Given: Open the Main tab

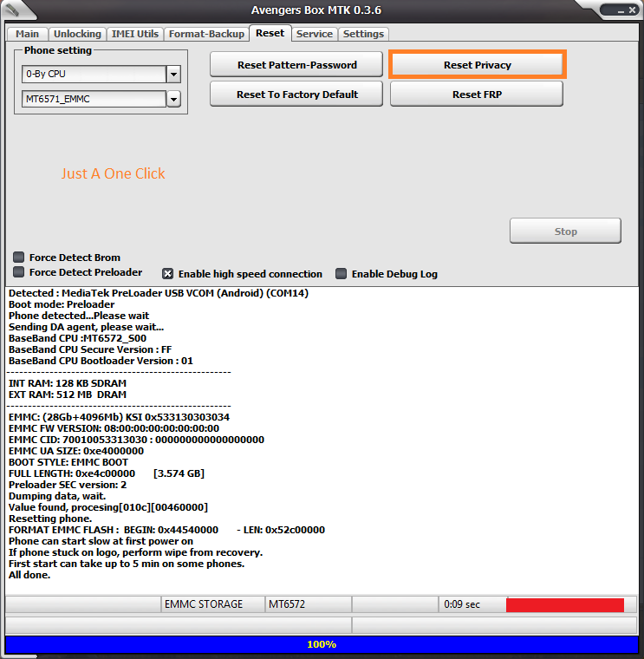Looking at the screenshot, I should tap(28, 34).
